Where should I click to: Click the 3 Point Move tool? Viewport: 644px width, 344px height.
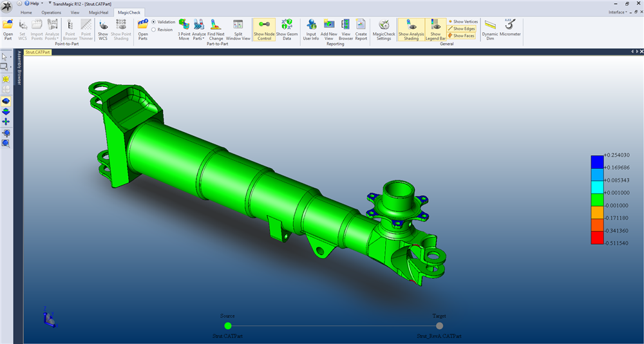184,29
